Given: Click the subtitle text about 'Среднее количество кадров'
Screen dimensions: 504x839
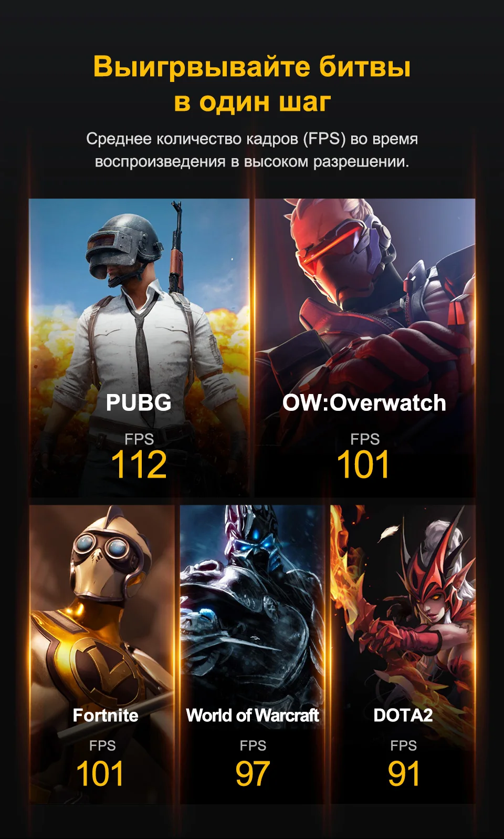Looking at the screenshot, I should tap(252, 150).
